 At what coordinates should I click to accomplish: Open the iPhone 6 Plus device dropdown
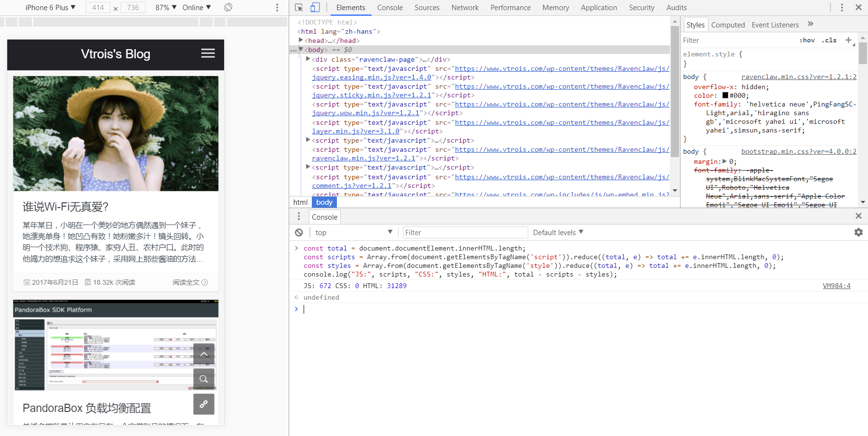(50, 8)
